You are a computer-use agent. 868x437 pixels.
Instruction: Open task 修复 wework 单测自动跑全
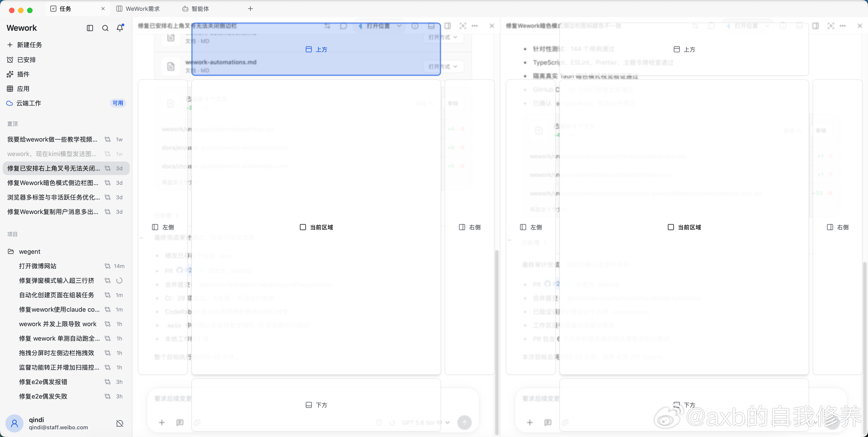66,339
